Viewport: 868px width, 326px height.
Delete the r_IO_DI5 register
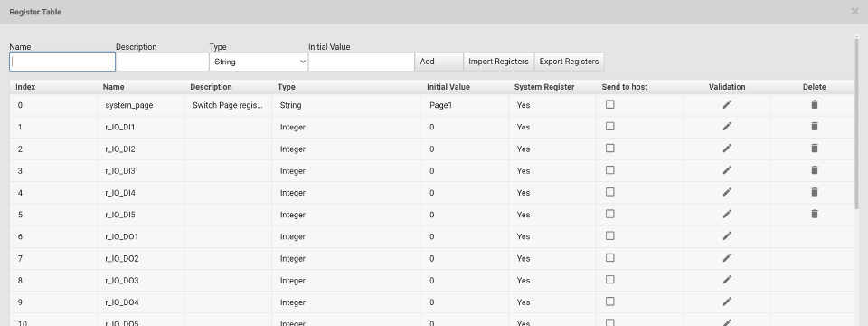(x=815, y=214)
